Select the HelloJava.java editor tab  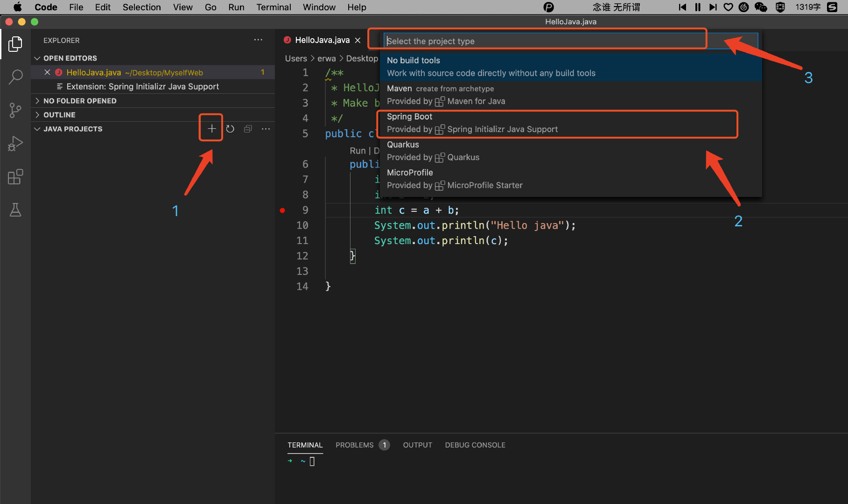[322, 40]
